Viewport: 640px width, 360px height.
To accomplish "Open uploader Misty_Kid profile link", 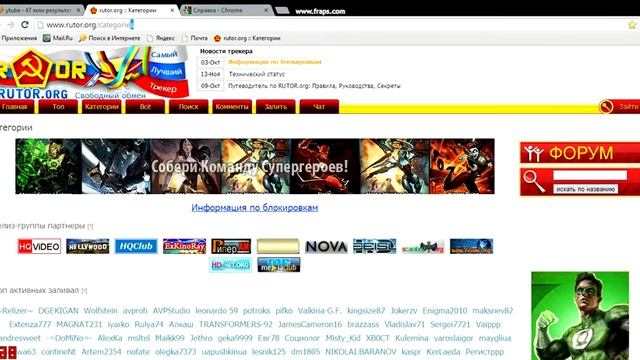I will 343,338.
